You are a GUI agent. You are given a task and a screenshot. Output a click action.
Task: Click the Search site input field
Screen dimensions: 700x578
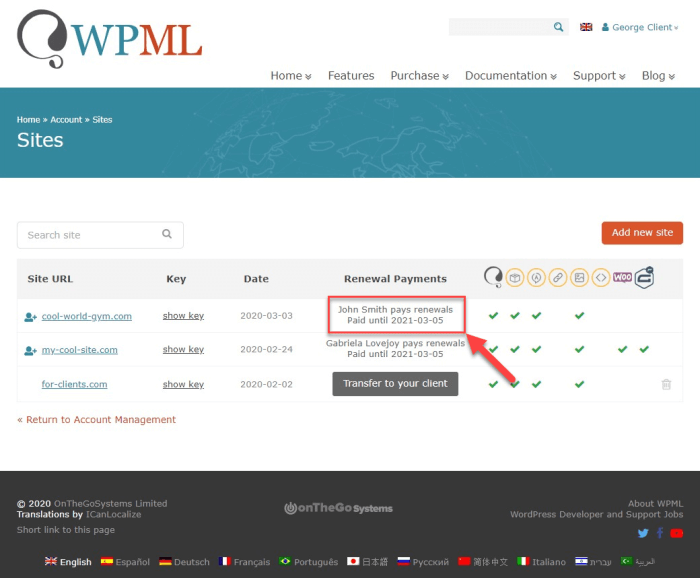100,235
